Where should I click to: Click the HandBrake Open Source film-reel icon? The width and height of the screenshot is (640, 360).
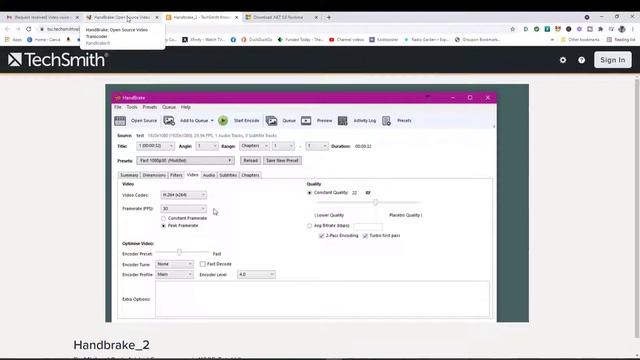[x=120, y=121]
